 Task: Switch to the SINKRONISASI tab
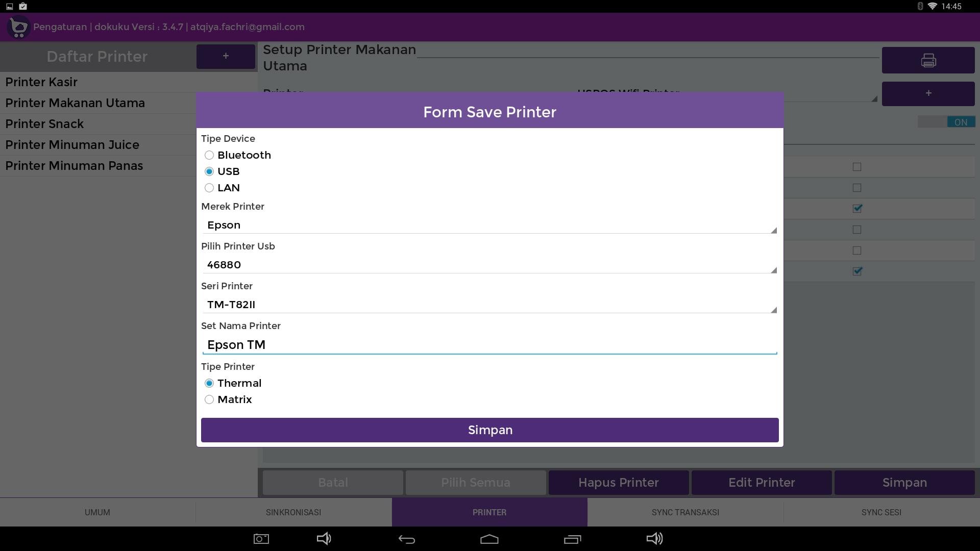[293, 512]
